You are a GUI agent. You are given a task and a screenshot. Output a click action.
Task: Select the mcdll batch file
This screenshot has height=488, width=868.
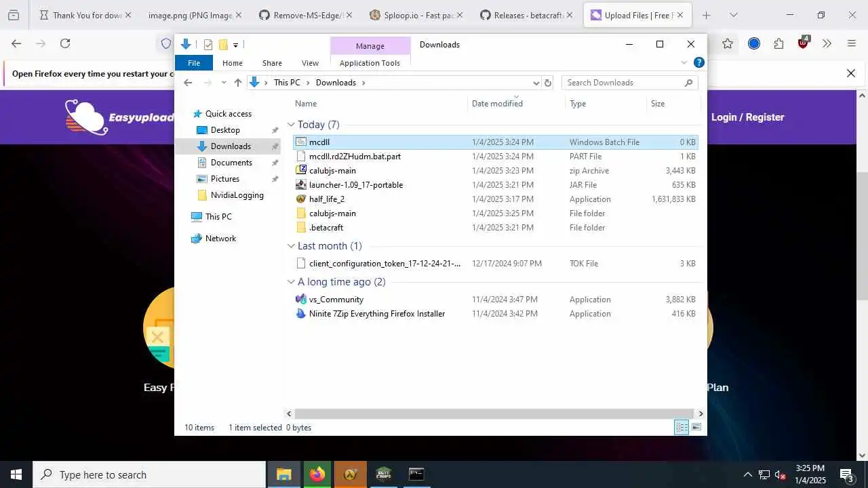(496, 142)
